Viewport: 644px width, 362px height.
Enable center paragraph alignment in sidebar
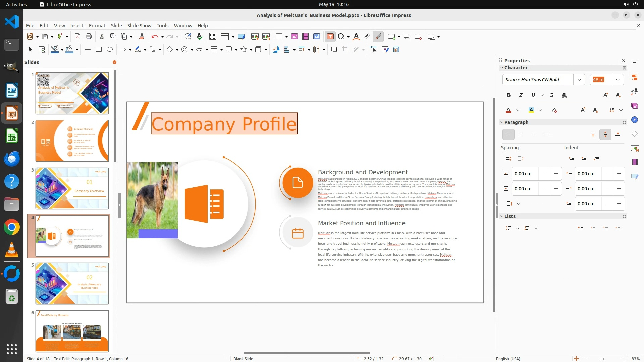pyautogui.click(x=521, y=134)
